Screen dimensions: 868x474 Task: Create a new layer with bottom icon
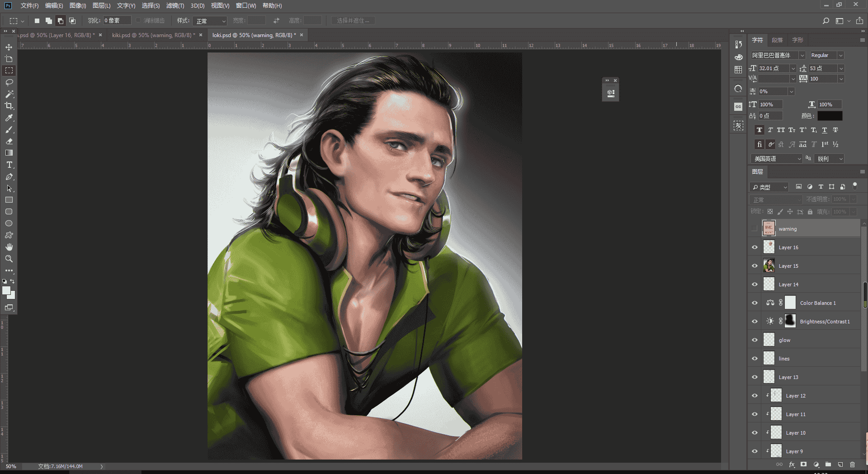(840, 465)
